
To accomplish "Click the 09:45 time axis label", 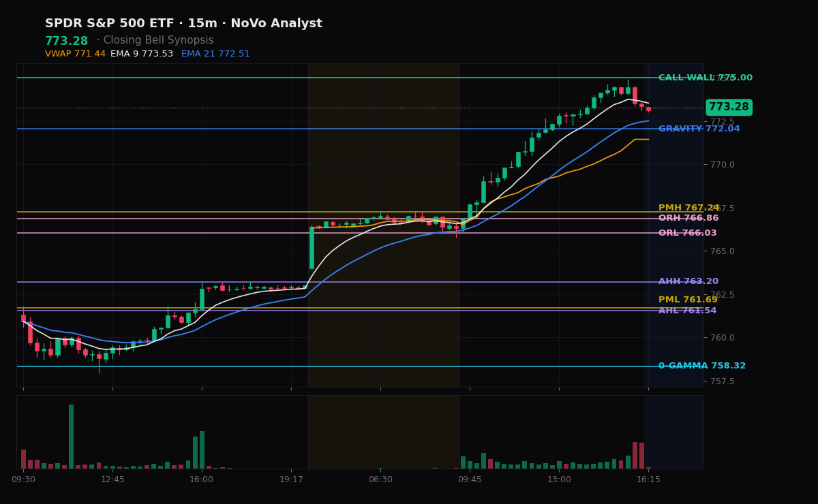I will (x=470, y=479).
